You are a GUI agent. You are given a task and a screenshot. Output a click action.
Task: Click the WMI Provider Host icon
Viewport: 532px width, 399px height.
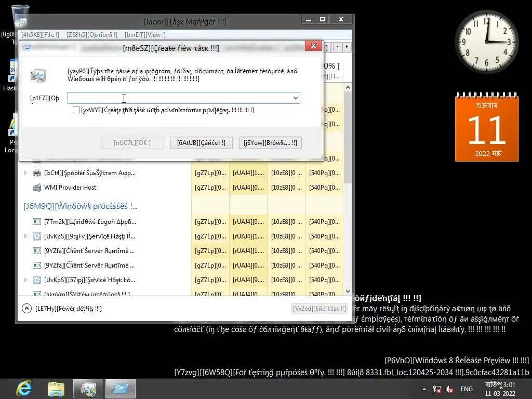point(37,187)
